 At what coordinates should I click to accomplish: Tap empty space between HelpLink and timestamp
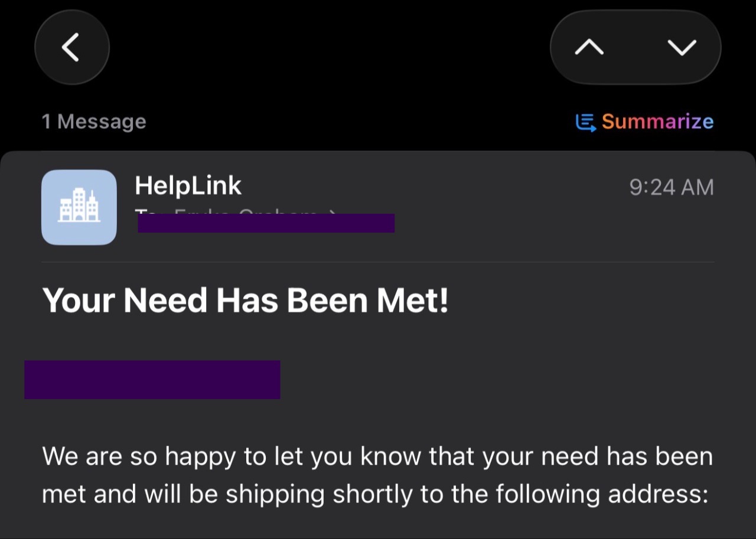point(435,187)
